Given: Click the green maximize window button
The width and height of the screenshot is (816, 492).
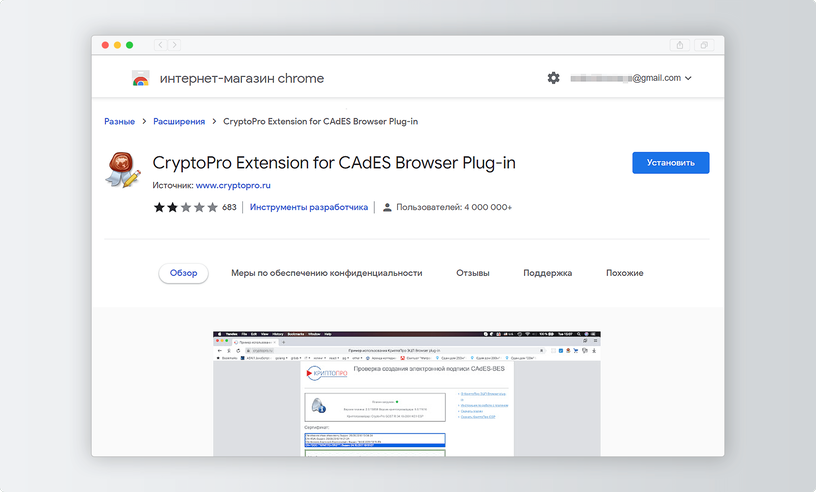Looking at the screenshot, I should pos(130,45).
